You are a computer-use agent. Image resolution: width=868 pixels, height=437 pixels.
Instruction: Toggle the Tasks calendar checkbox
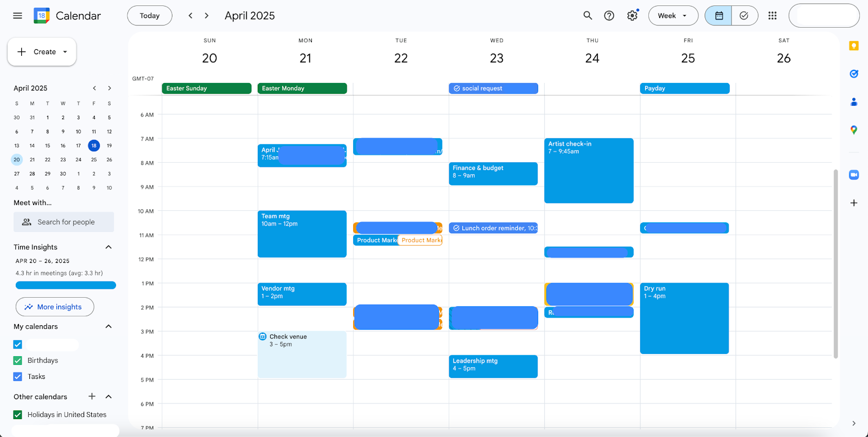point(18,377)
